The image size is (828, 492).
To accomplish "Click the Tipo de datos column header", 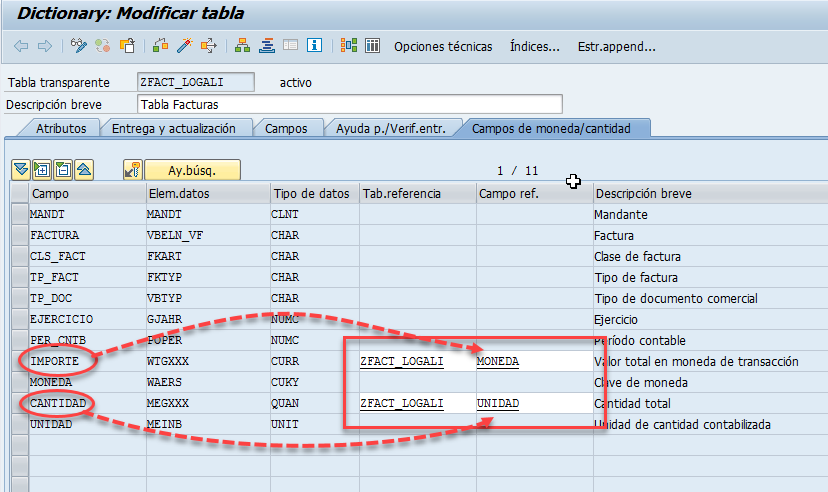I will [x=315, y=194].
